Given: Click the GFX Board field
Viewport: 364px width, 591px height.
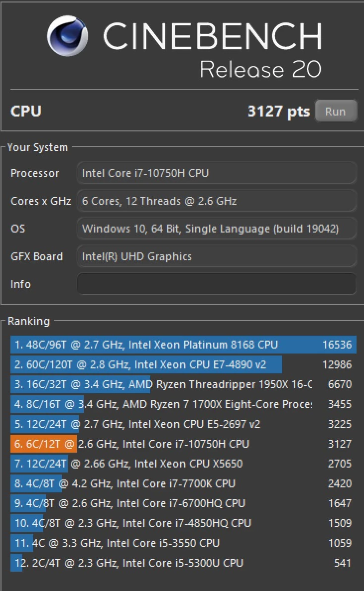Looking at the screenshot, I should point(217,257).
